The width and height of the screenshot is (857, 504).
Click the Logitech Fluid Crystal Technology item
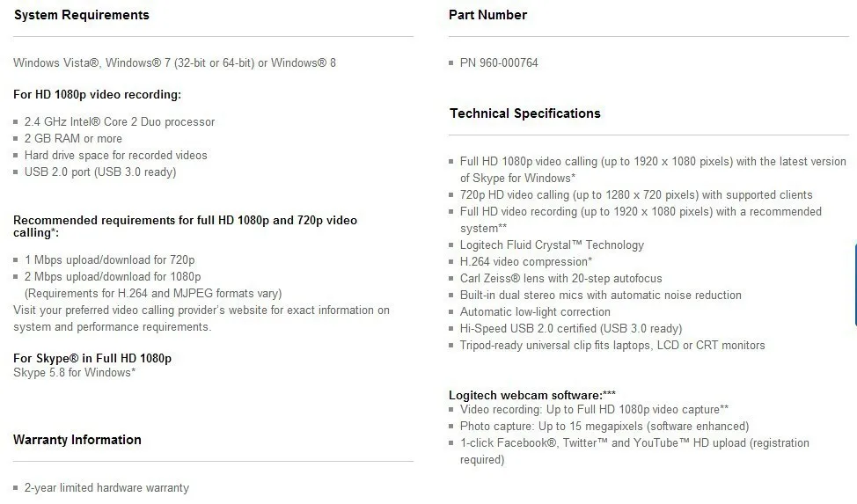[x=552, y=245]
